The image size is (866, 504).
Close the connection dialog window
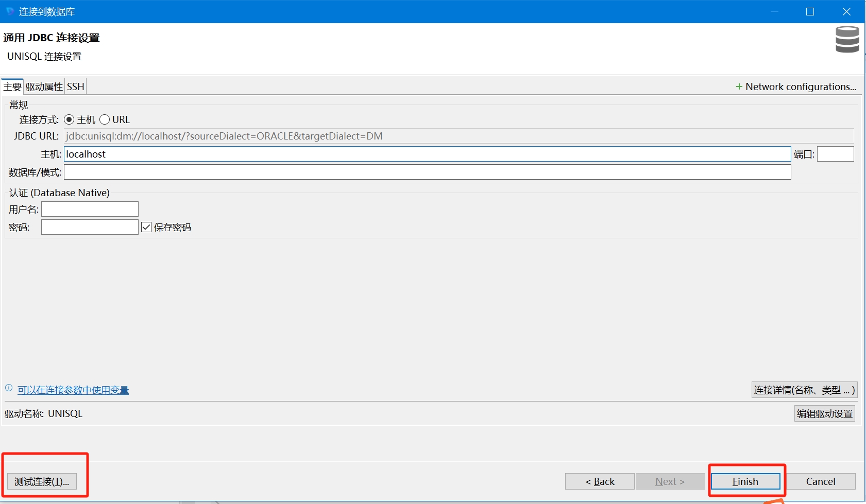[846, 11]
